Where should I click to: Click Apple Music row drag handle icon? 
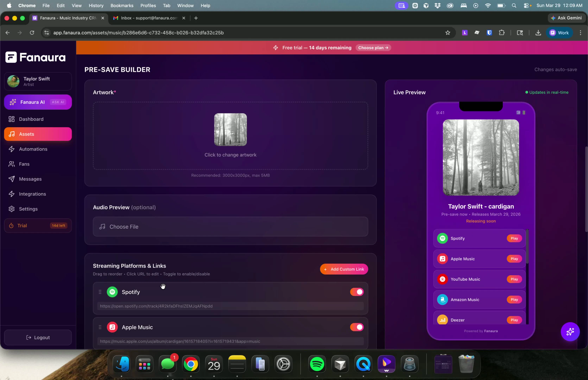pyautogui.click(x=100, y=327)
